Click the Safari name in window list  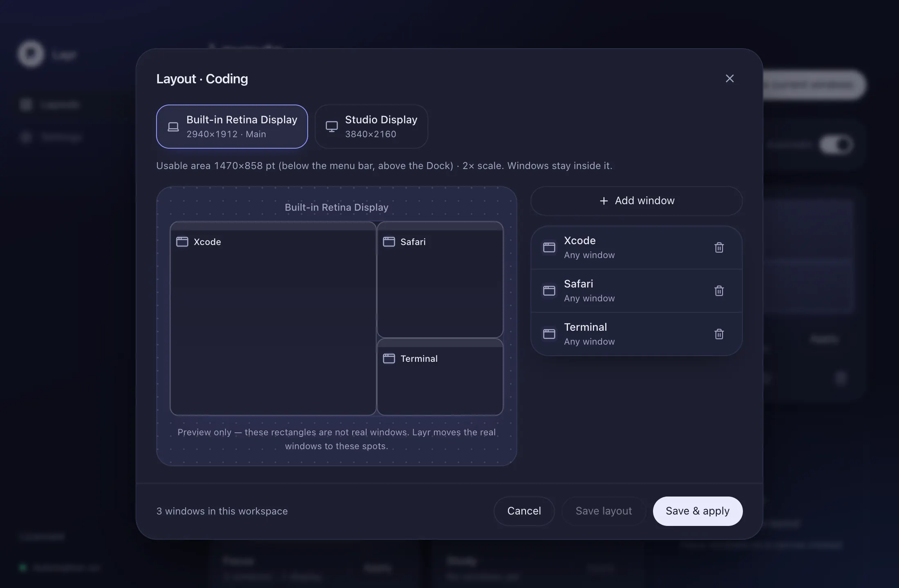coord(578,284)
